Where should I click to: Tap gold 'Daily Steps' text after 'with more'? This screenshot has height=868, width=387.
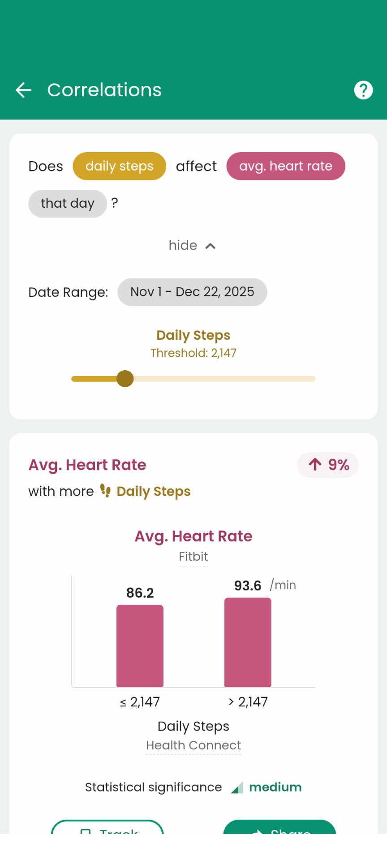pos(153,492)
